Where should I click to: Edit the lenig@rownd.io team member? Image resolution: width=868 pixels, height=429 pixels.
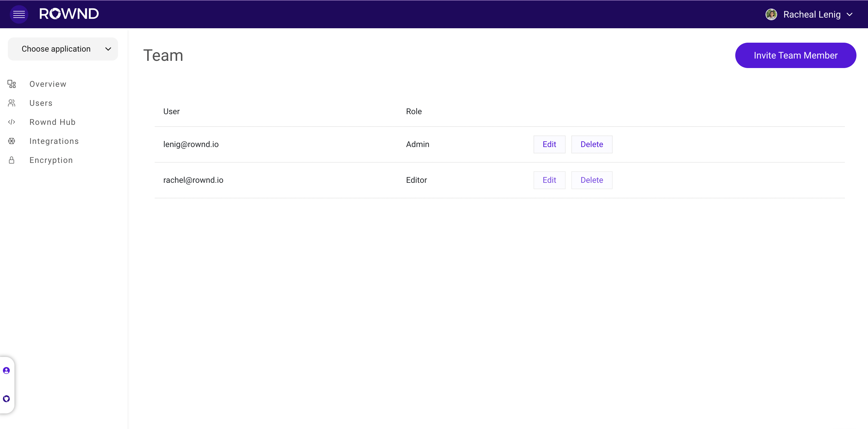pyautogui.click(x=549, y=144)
